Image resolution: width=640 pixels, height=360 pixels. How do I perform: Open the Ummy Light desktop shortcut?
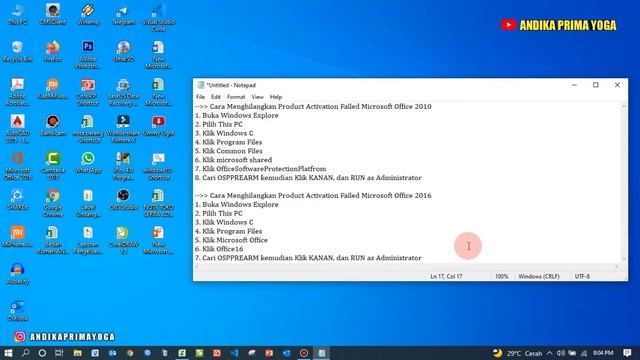pyautogui.click(x=158, y=125)
